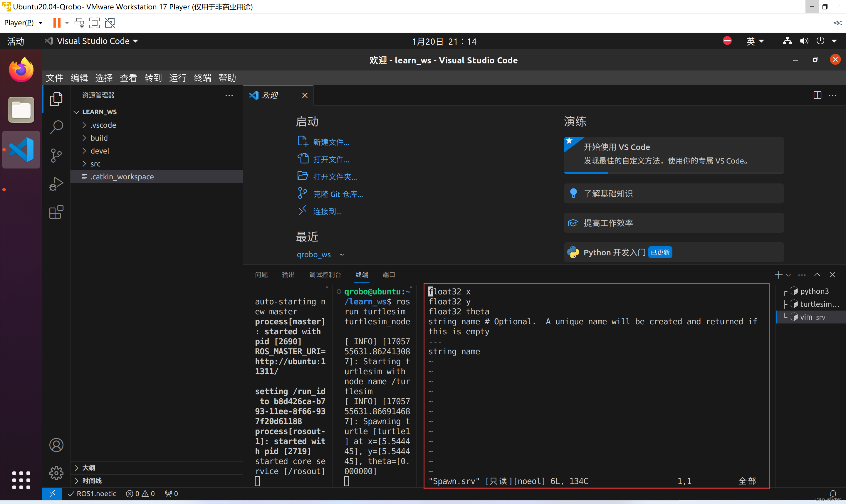This screenshot has width=846, height=504.
Task: Launch Firefox from the Ubuntu dock
Action: 21,70
